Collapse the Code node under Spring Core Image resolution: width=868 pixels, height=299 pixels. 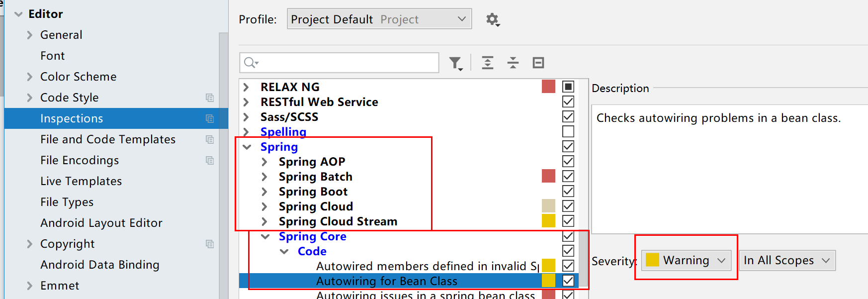point(284,251)
